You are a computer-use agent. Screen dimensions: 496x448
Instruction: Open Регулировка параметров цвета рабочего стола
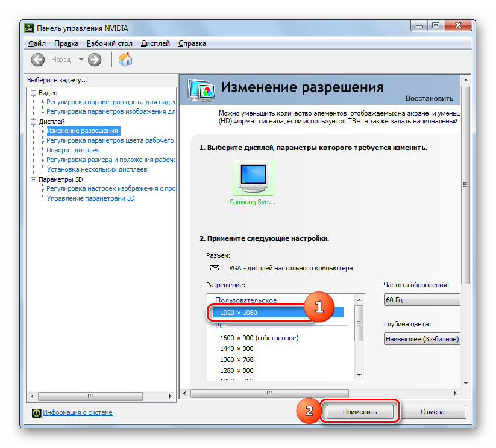[x=110, y=140]
